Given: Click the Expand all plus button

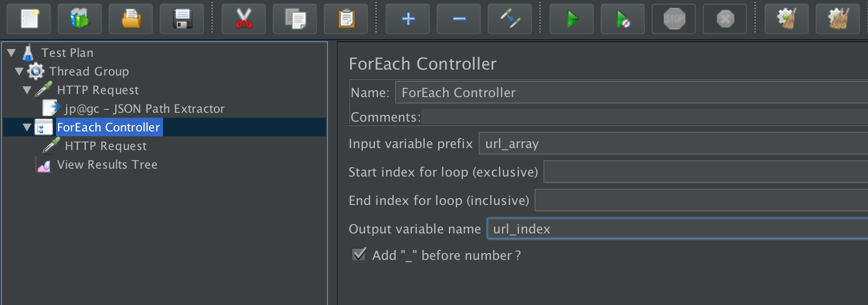Looking at the screenshot, I should point(407,19).
